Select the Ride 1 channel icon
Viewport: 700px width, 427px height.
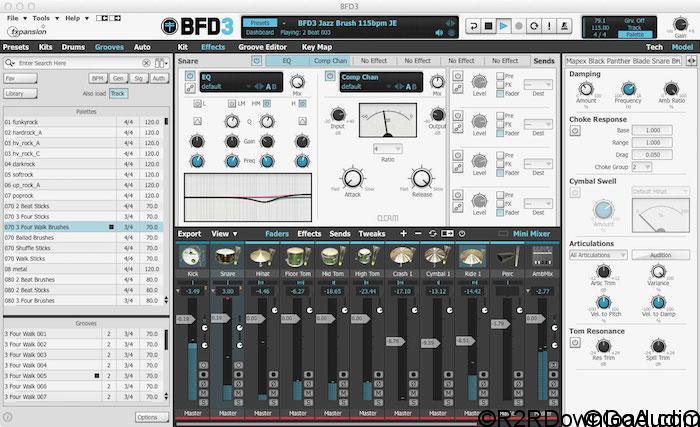[472, 257]
